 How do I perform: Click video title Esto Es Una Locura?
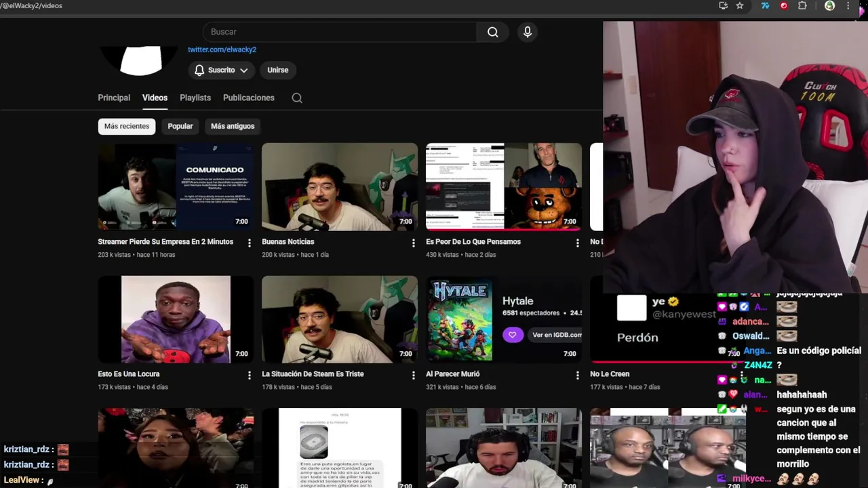click(x=129, y=374)
